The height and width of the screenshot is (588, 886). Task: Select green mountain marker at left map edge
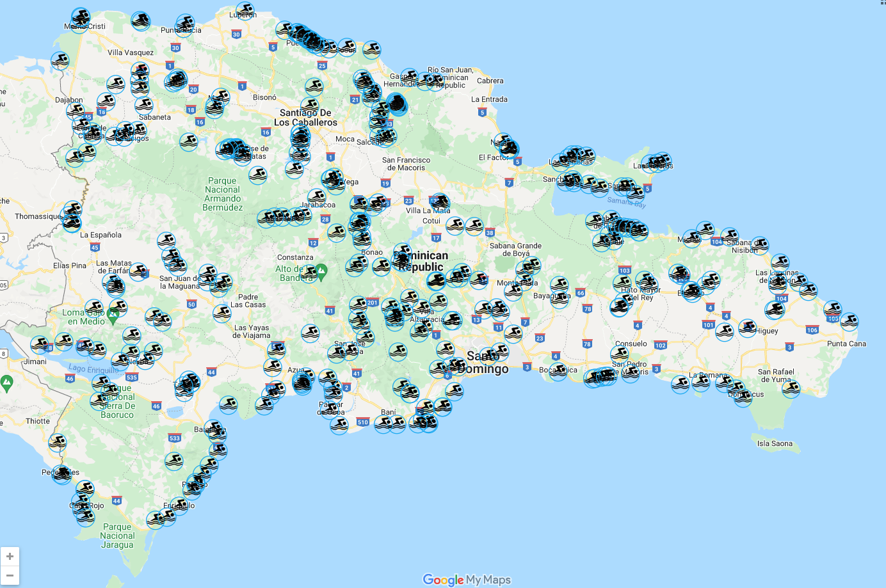[6, 384]
